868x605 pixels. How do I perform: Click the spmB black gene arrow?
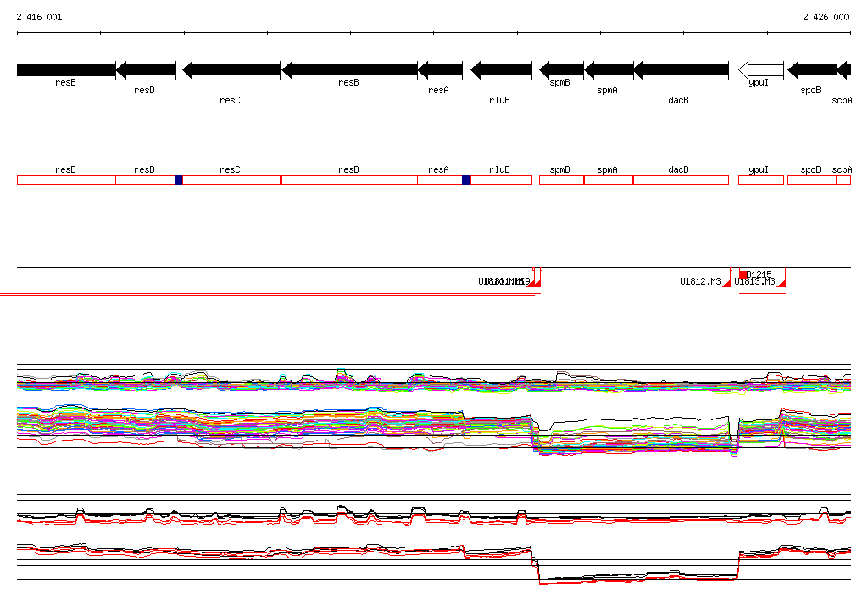point(561,69)
